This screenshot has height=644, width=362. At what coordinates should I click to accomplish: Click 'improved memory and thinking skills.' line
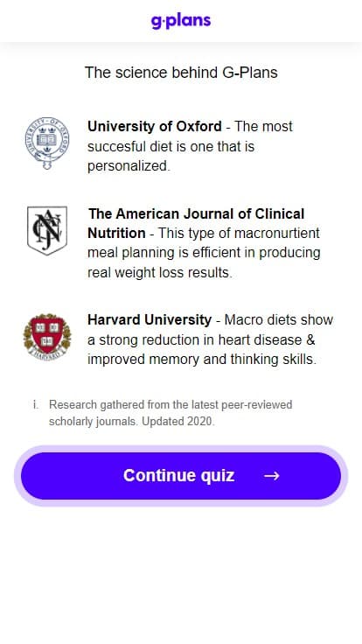[202, 359]
